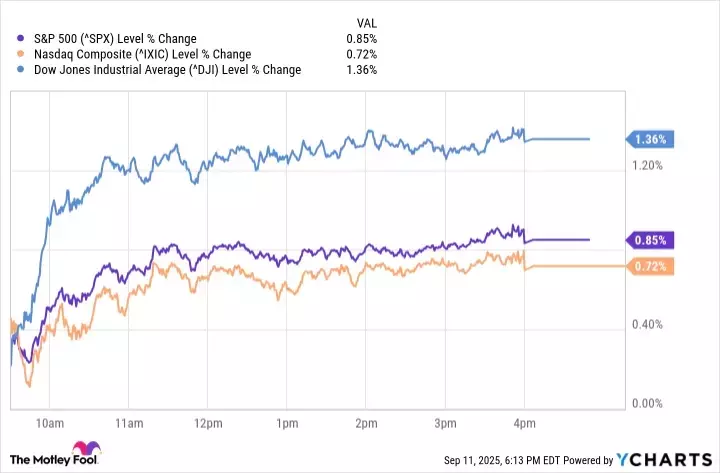This screenshot has height=473, width=720.
Task: Click the blue 1.36% end-of-line tag
Action: (x=648, y=139)
